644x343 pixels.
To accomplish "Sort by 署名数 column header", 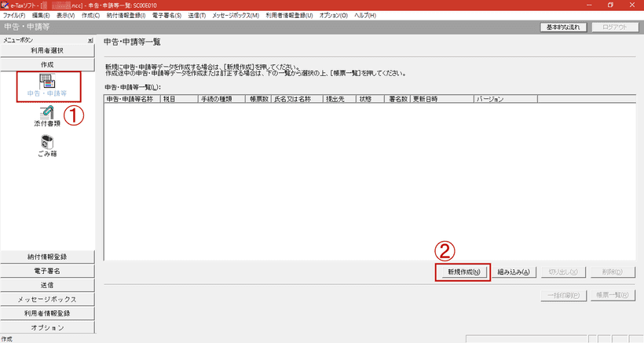I will 397,99.
